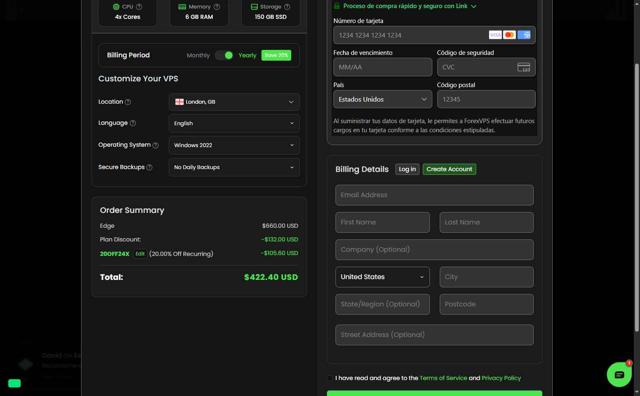The height and width of the screenshot is (396, 640).
Task: Open the live chat bubble icon
Action: (619, 374)
